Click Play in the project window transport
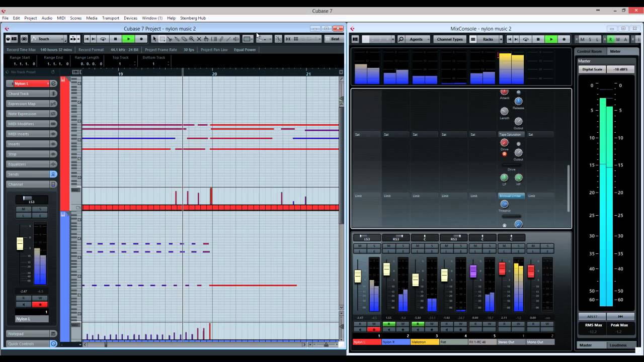 coord(128,39)
